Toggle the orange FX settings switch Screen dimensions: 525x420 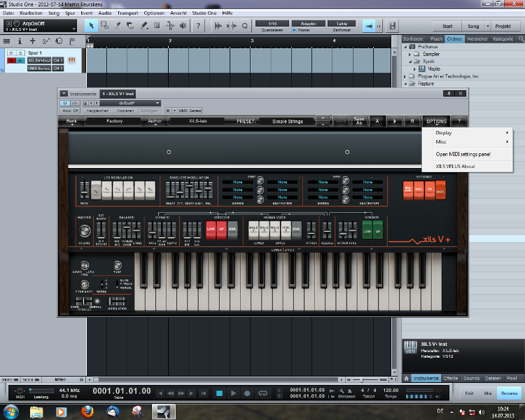click(x=430, y=190)
